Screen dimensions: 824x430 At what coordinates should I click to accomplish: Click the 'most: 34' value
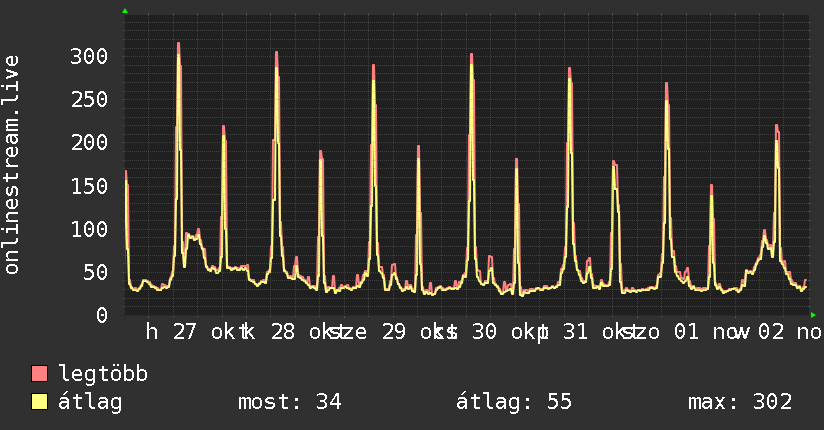pos(290,402)
